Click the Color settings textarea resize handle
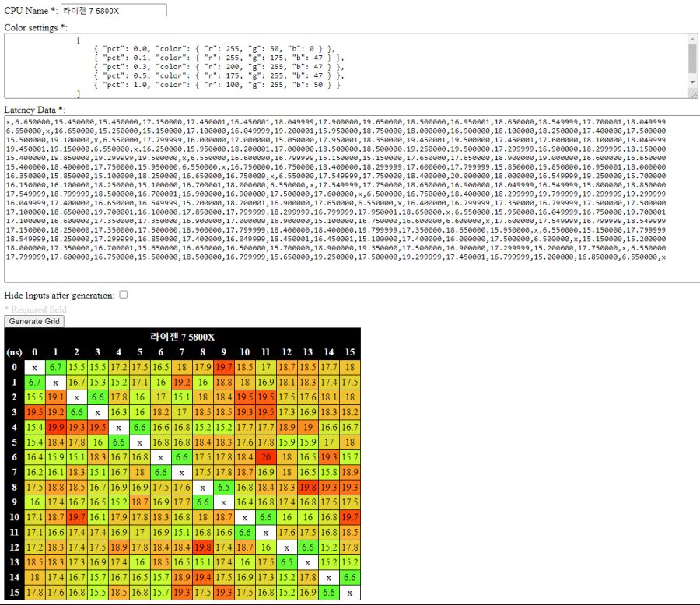Viewport: 700px width, 605px height. [695, 94]
